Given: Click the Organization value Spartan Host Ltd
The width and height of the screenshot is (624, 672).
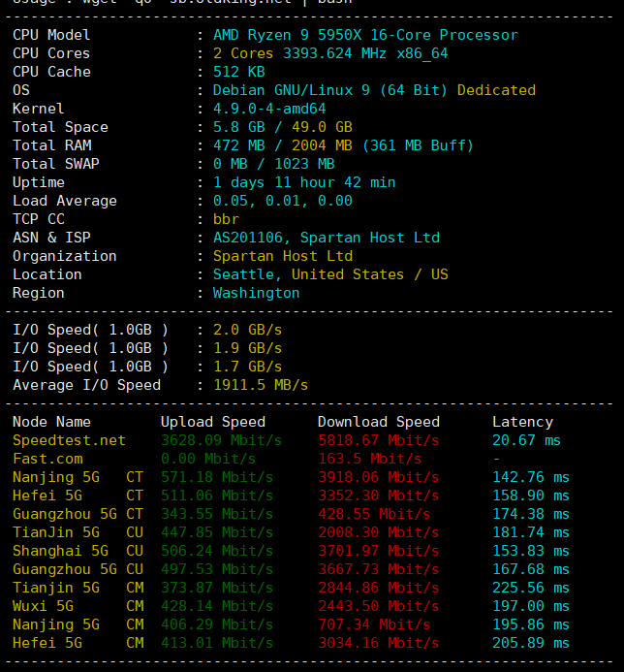Looking at the screenshot, I should 283,256.
